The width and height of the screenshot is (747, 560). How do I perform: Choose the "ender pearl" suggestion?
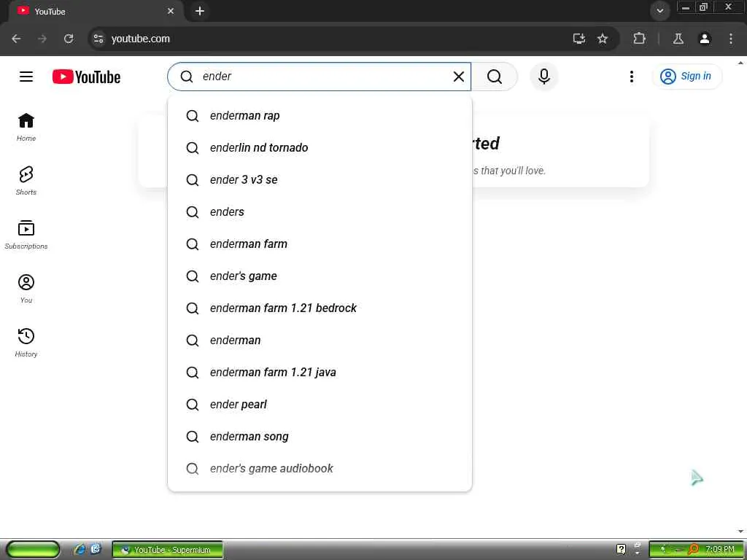click(320, 404)
